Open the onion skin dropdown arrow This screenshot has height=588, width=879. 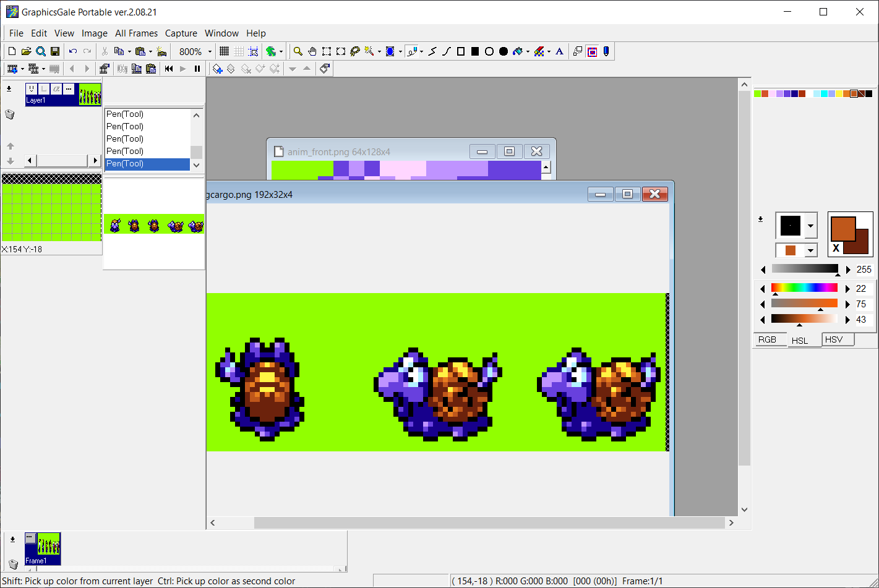[x=281, y=51]
